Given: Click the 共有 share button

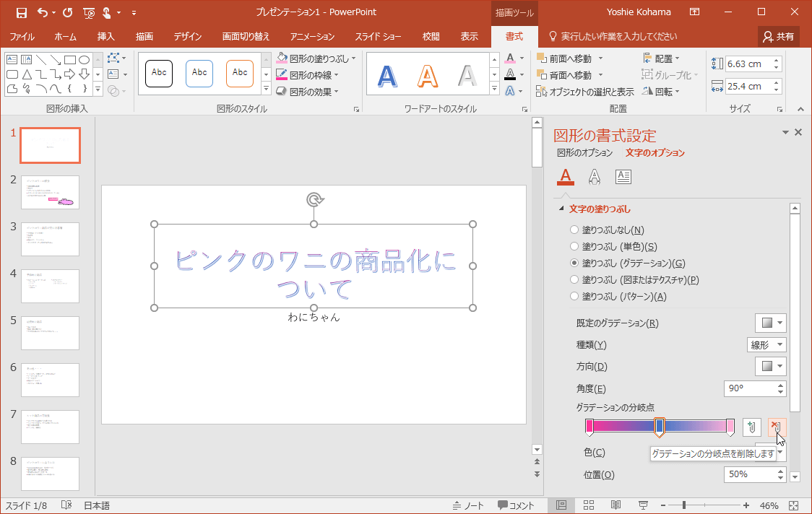Looking at the screenshot, I should [779, 37].
